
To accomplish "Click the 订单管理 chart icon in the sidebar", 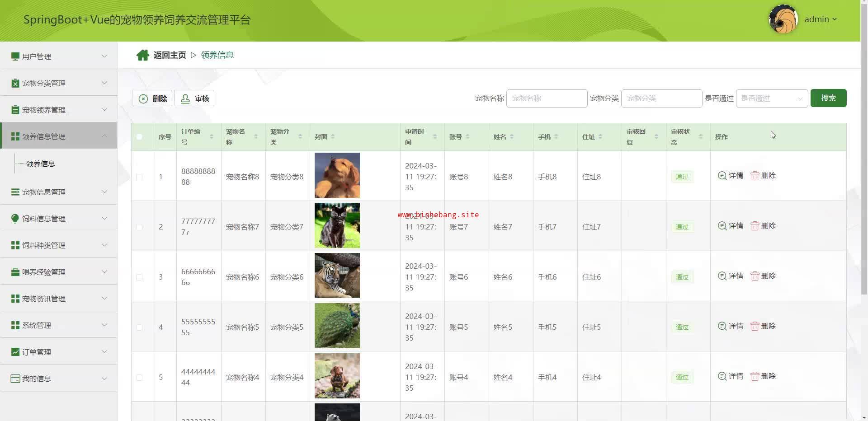I will (x=15, y=352).
